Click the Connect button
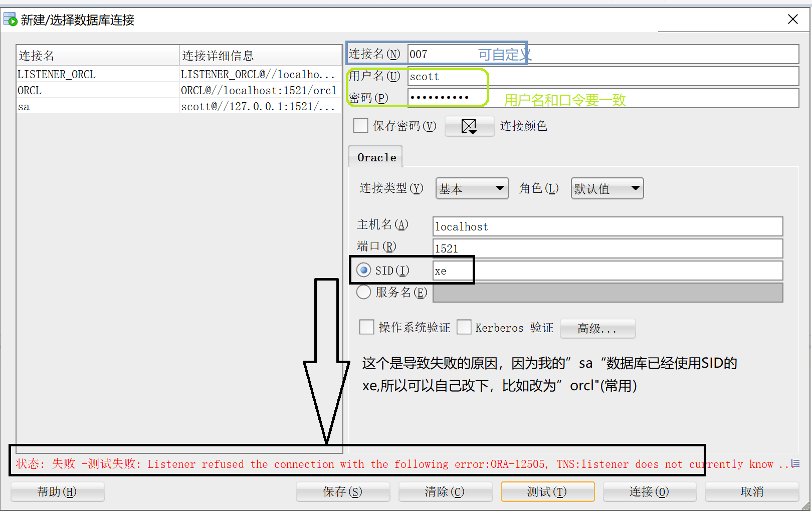The height and width of the screenshot is (521, 812). (x=650, y=491)
